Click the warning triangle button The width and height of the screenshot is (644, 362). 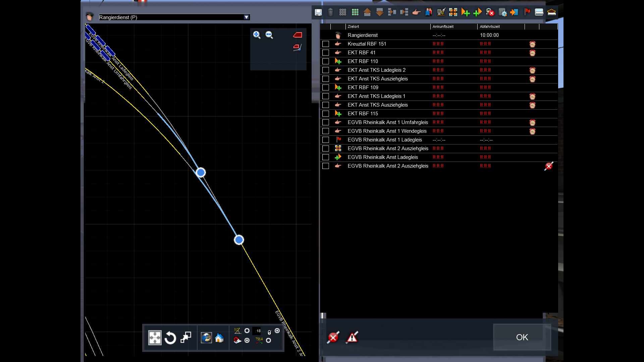tap(352, 337)
